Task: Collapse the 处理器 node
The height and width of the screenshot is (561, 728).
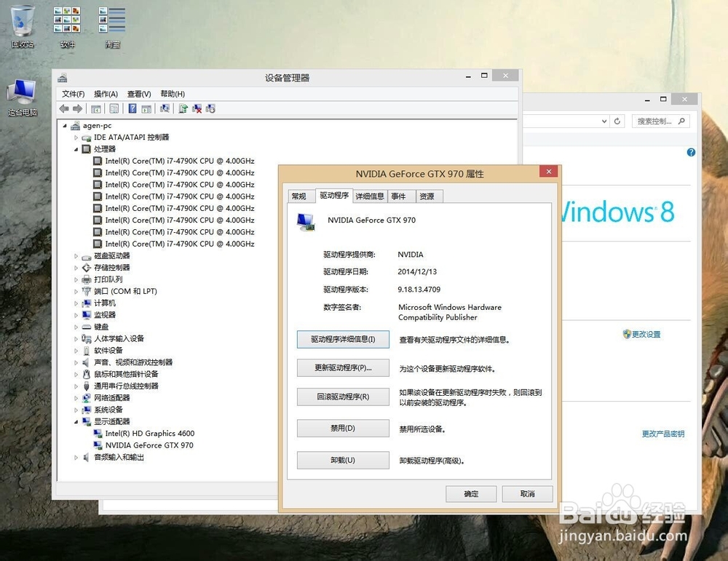Action: point(76,149)
